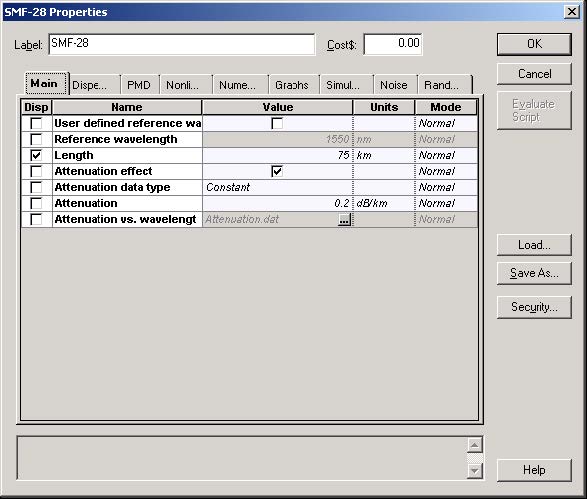Click the description scroll up arrow
The height and width of the screenshot is (499, 587).
click(474, 445)
